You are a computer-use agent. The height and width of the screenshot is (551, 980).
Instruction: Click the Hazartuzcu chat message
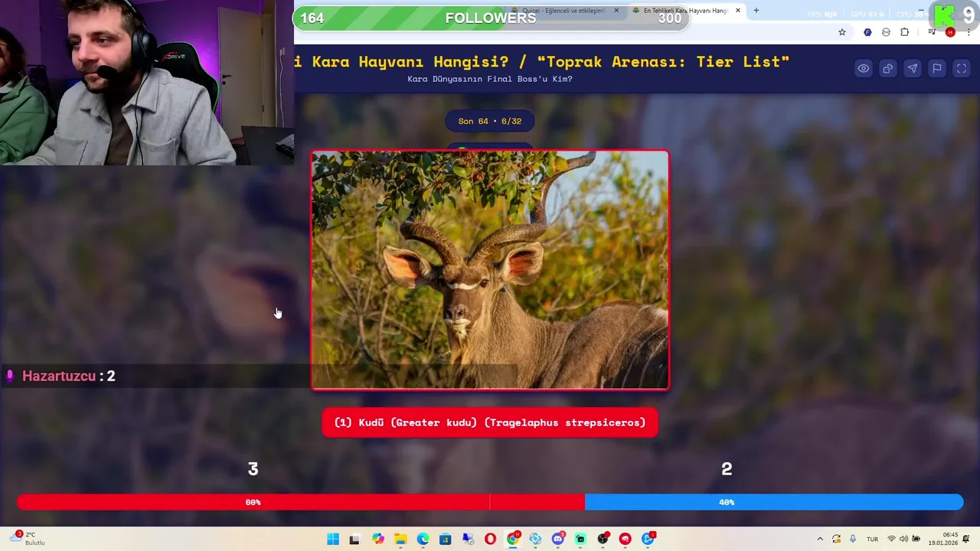coord(69,376)
